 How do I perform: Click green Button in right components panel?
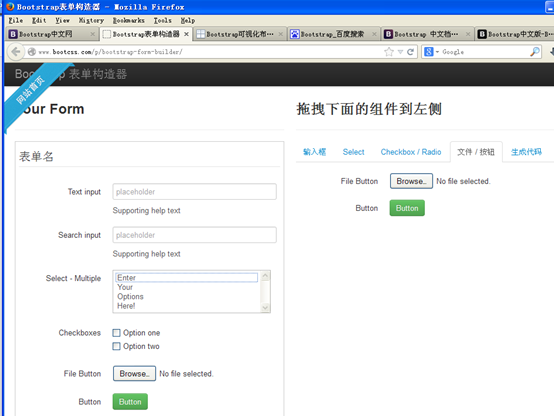pyautogui.click(x=407, y=208)
